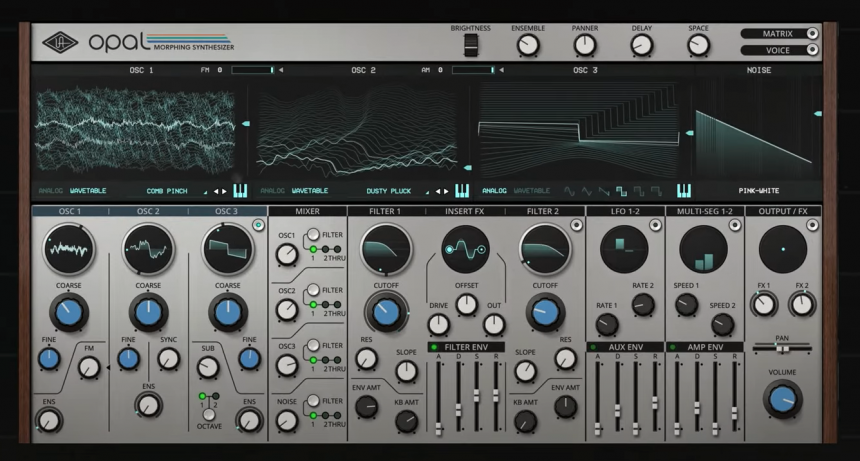Click the OSC 1 keyboard tracking icon

[240, 191]
